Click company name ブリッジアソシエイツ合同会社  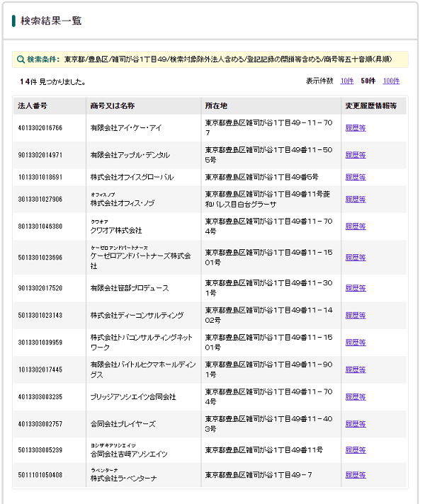(x=133, y=397)
